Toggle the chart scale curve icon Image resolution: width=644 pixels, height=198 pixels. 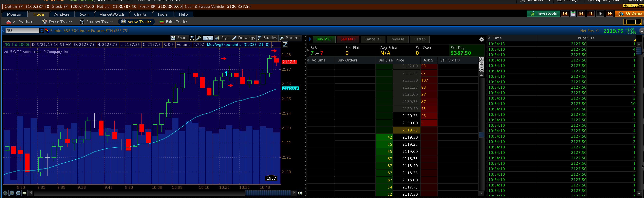[285, 45]
